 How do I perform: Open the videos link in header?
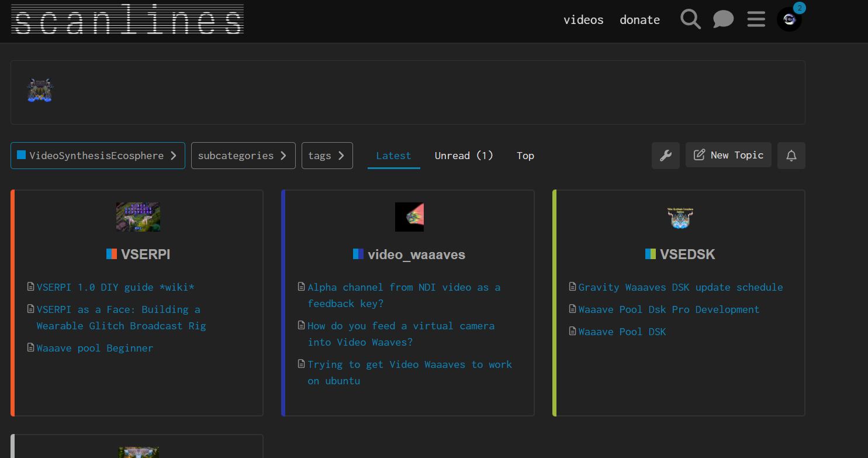[583, 20]
